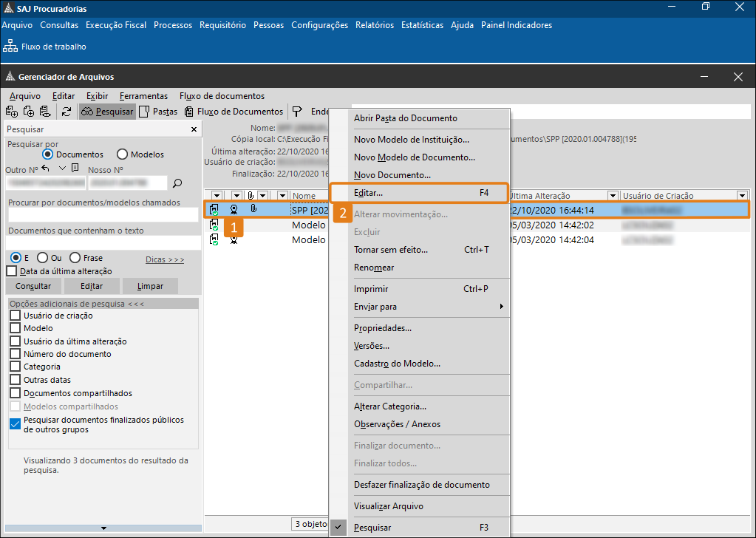Click the magnifier icon beside Nosso Nº

click(177, 183)
